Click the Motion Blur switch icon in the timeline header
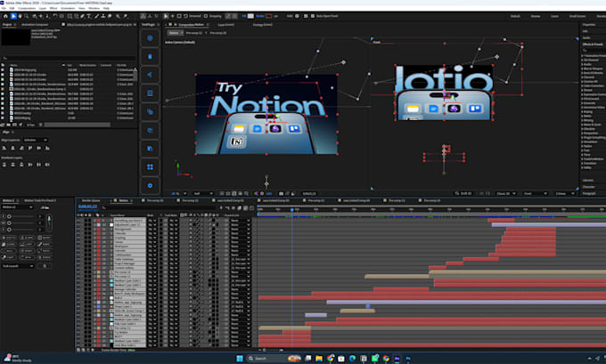This screenshot has height=364, width=606. pyautogui.click(x=245, y=208)
